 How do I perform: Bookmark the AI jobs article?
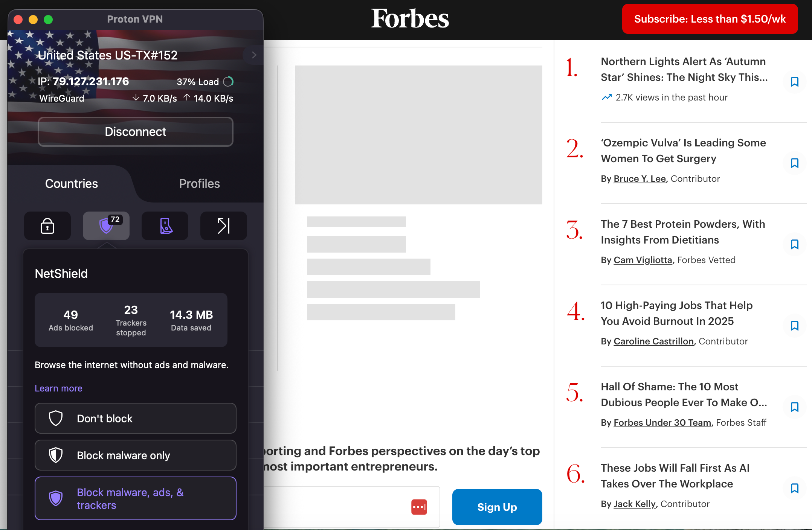(794, 488)
